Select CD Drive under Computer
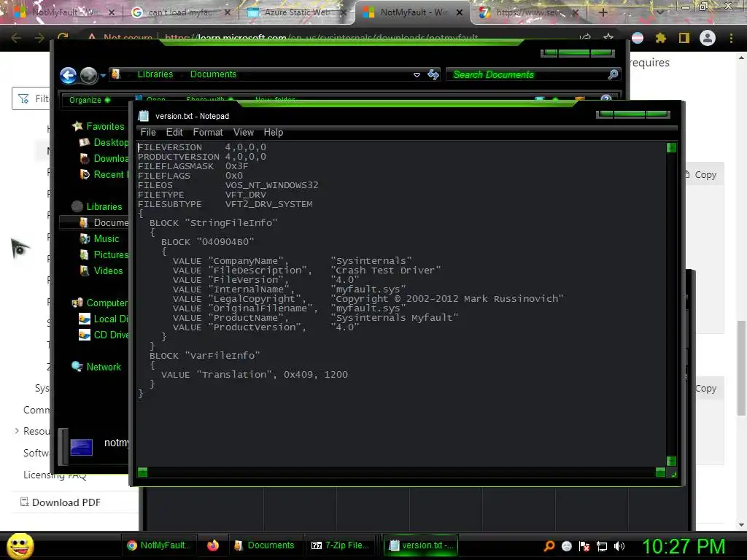The width and height of the screenshot is (747, 560). coord(111,335)
